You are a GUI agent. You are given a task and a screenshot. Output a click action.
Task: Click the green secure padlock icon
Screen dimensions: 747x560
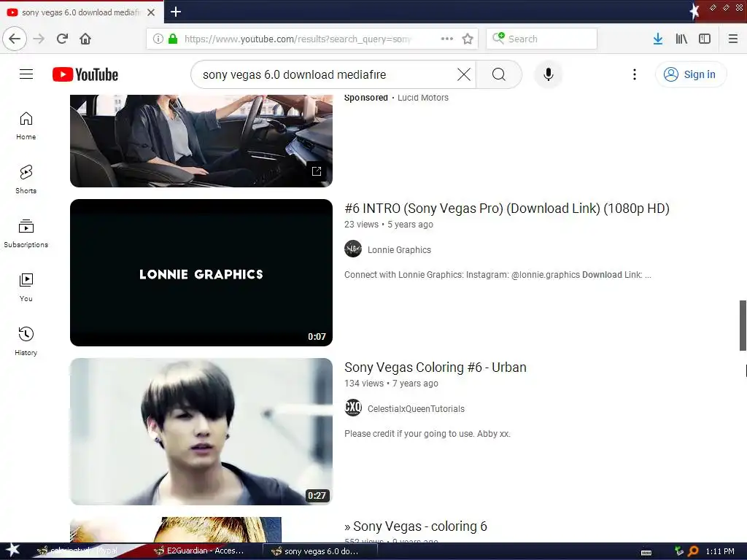[173, 39]
